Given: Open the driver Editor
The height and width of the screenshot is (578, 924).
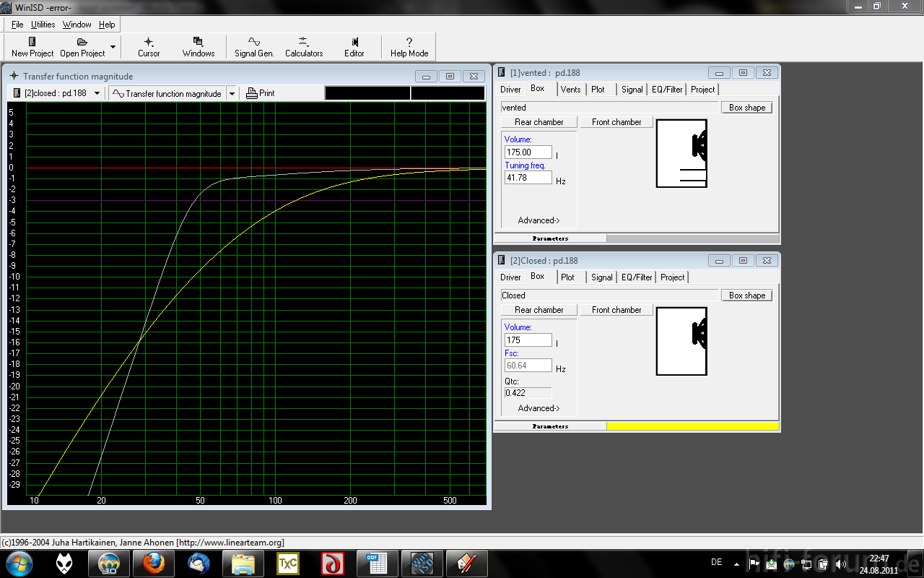Looking at the screenshot, I should (x=354, y=42).
